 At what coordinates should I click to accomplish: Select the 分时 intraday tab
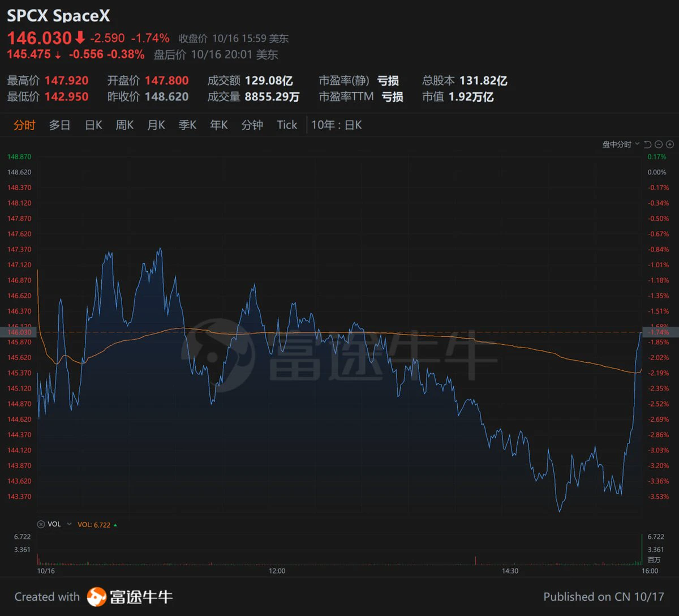(24, 125)
